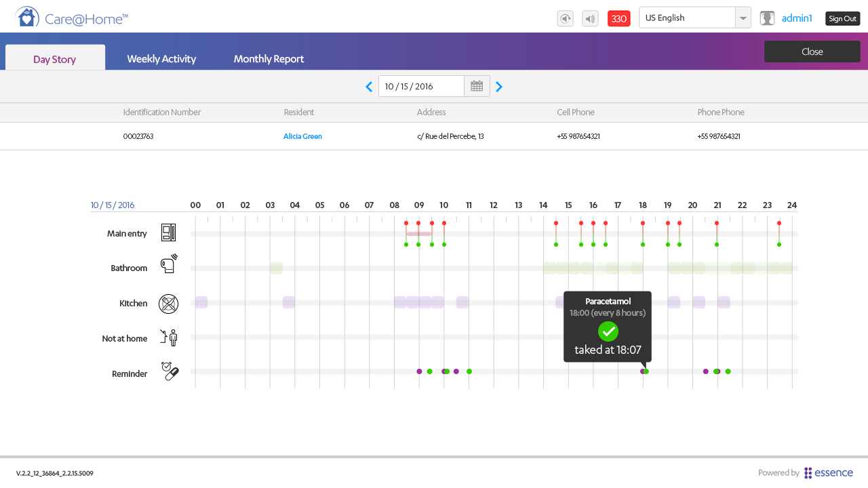This screenshot has width=868, height=488.
Task: Switch to the Day Story tab
Action: [55, 59]
